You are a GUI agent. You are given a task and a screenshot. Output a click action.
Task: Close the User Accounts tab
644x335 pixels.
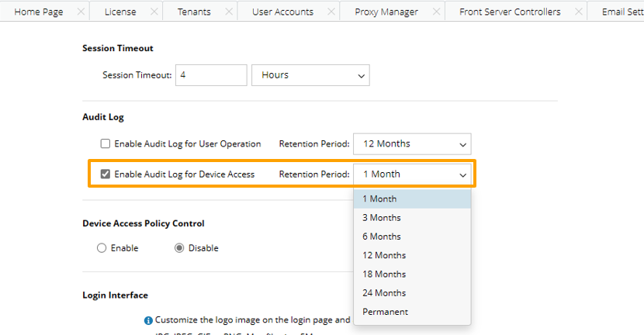point(331,12)
